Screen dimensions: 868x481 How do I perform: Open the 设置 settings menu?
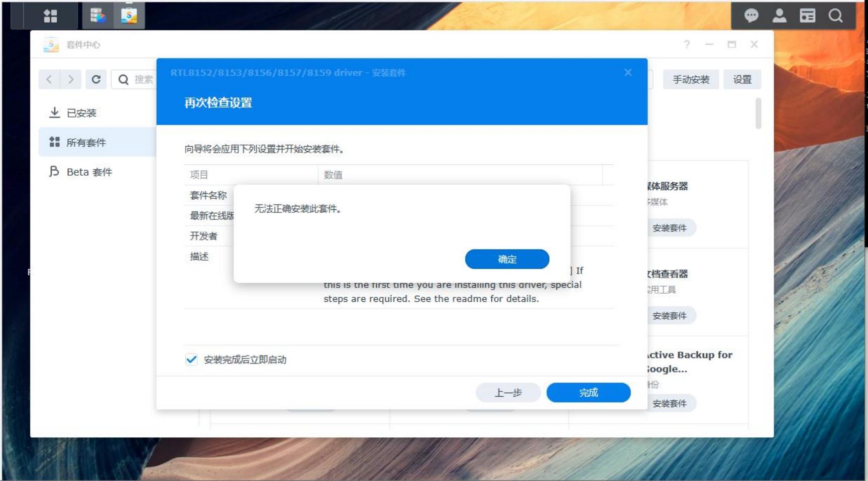(743, 79)
